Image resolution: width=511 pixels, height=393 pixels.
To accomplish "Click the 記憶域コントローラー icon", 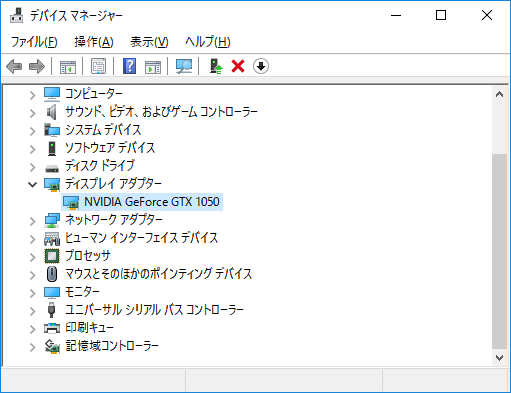I will (52, 346).
